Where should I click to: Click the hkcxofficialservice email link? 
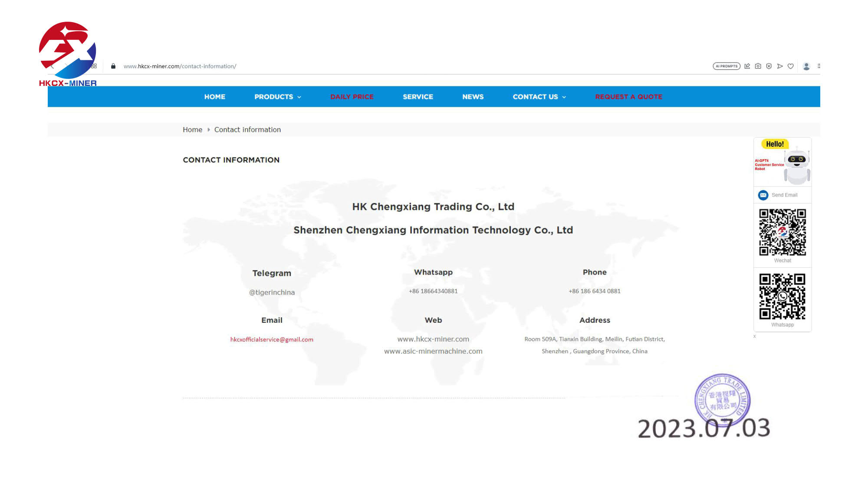click(272, 340)
